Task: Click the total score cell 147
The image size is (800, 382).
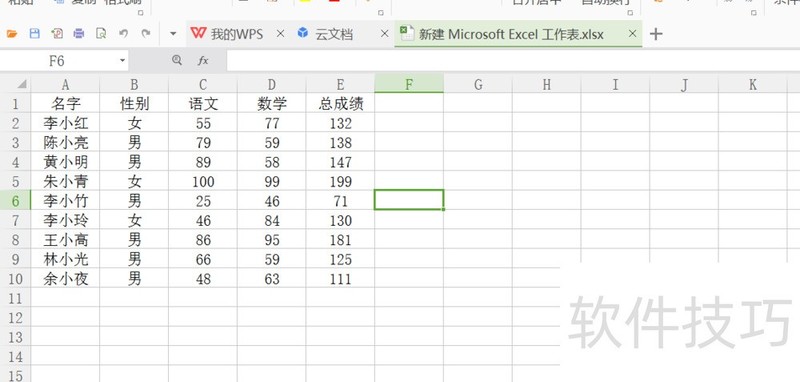Action: 340,162
